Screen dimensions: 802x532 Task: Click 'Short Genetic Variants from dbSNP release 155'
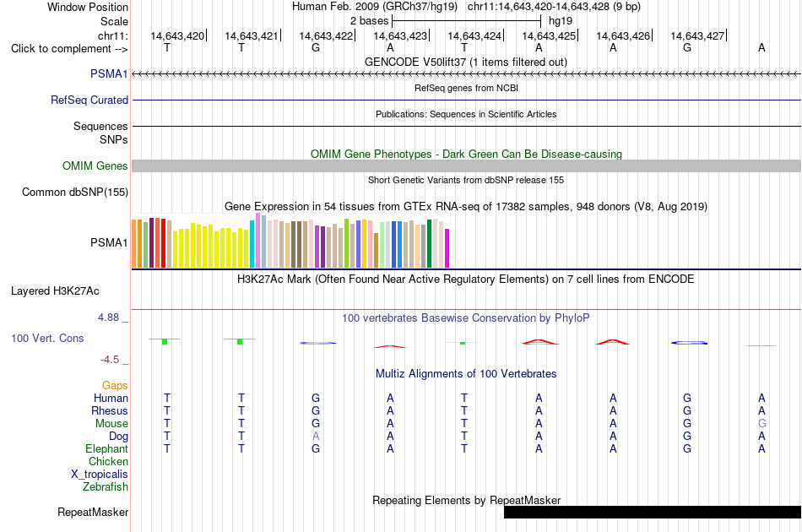click(x=466, y=180)
